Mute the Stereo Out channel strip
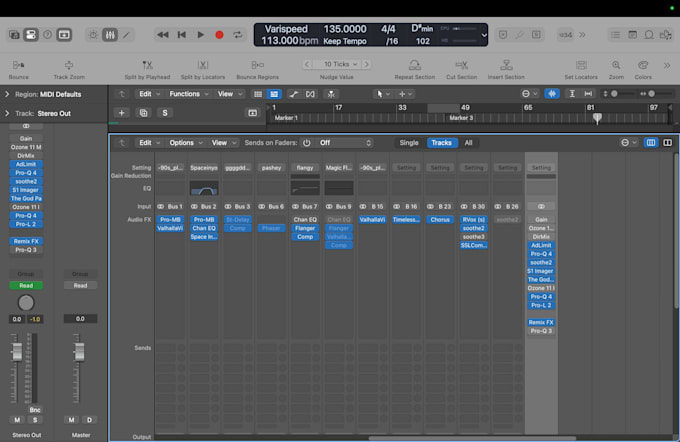The width and height of the screenshot is (680, 442). 17,420
